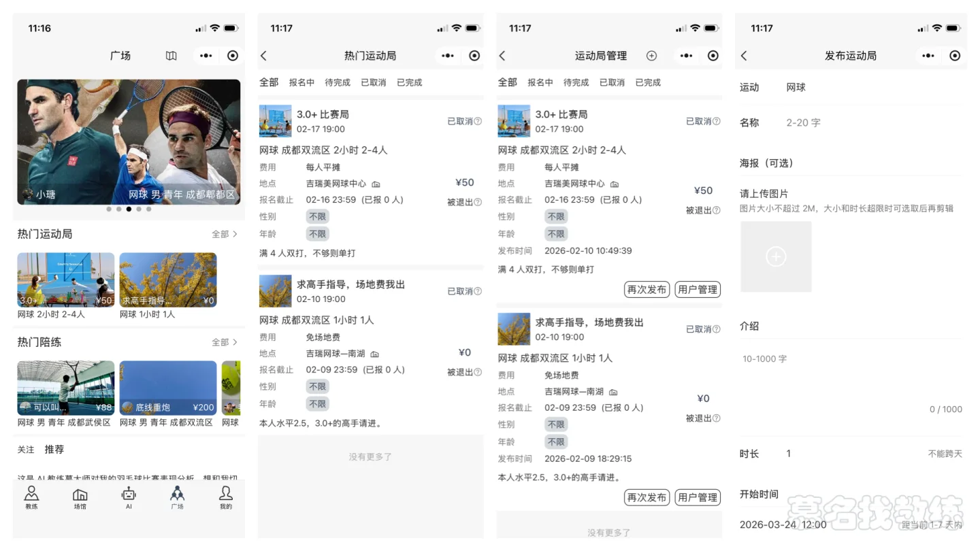
Task: Go to 教练 in bottom navigation
Action: point(31,497)
